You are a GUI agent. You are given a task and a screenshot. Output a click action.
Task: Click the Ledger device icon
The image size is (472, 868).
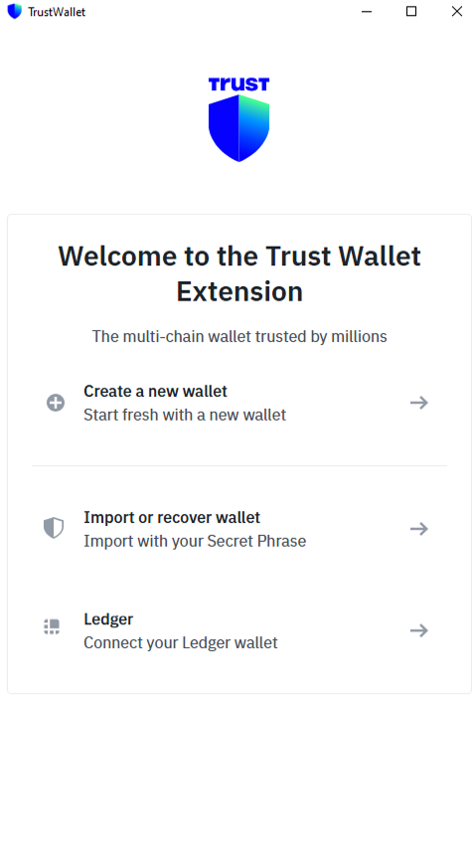(52, 626)
